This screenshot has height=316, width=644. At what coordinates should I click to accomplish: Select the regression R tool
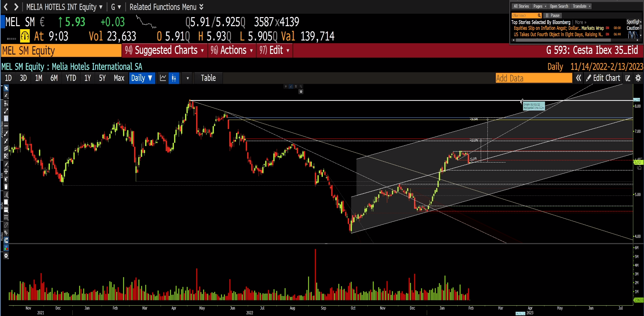[x=6, y=156]
